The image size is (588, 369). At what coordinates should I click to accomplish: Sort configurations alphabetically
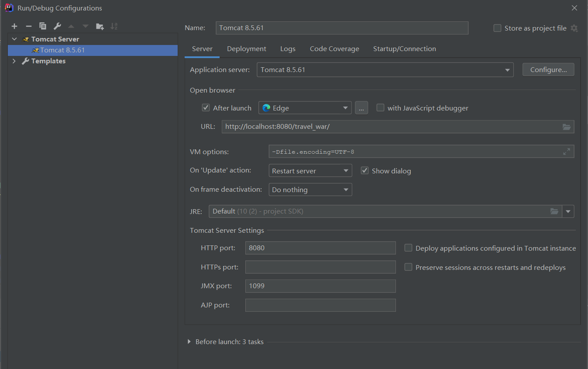click(x=114, y=26)
